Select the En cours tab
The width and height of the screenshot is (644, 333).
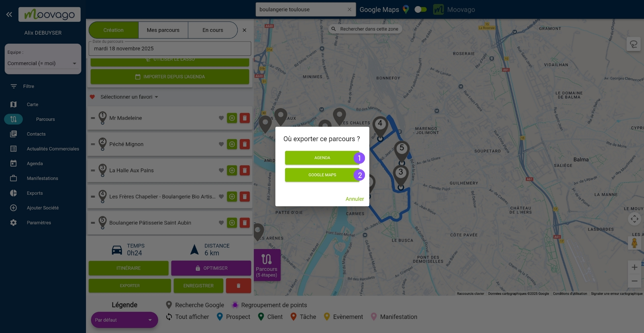(213, 30)
